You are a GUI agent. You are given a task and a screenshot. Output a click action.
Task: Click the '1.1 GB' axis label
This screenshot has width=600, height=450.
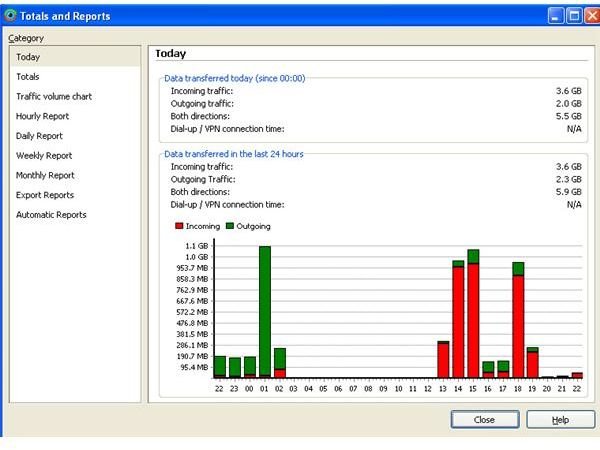coord(197,246)
